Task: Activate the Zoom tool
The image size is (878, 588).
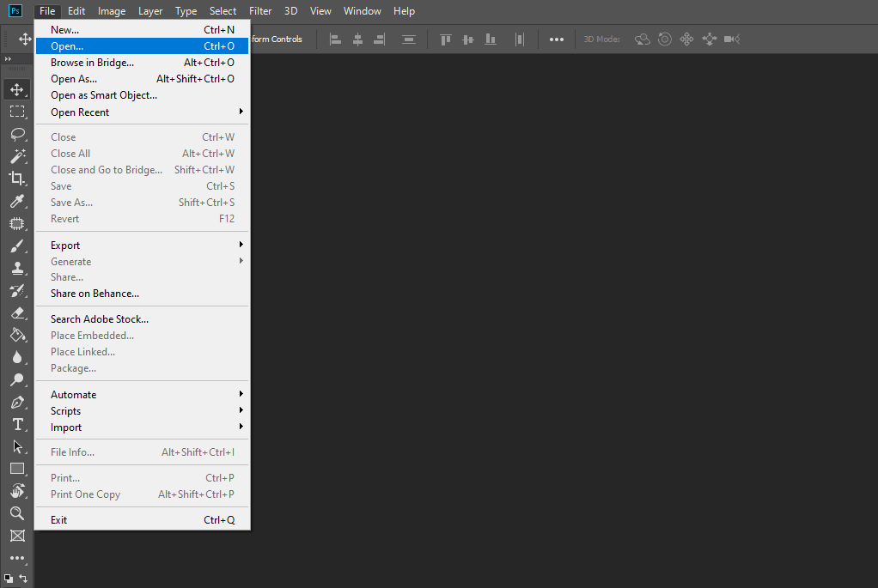Action: tap(18, 513)
